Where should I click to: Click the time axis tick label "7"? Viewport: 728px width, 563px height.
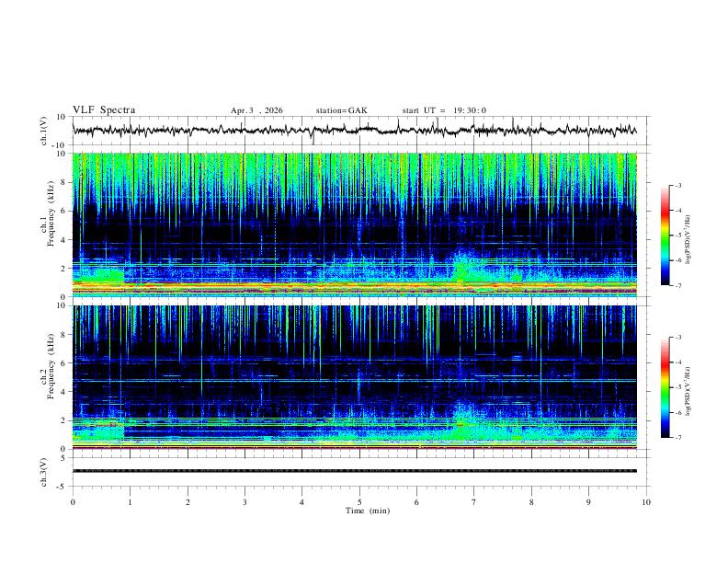pyautogui.click(x=474, y=502)
